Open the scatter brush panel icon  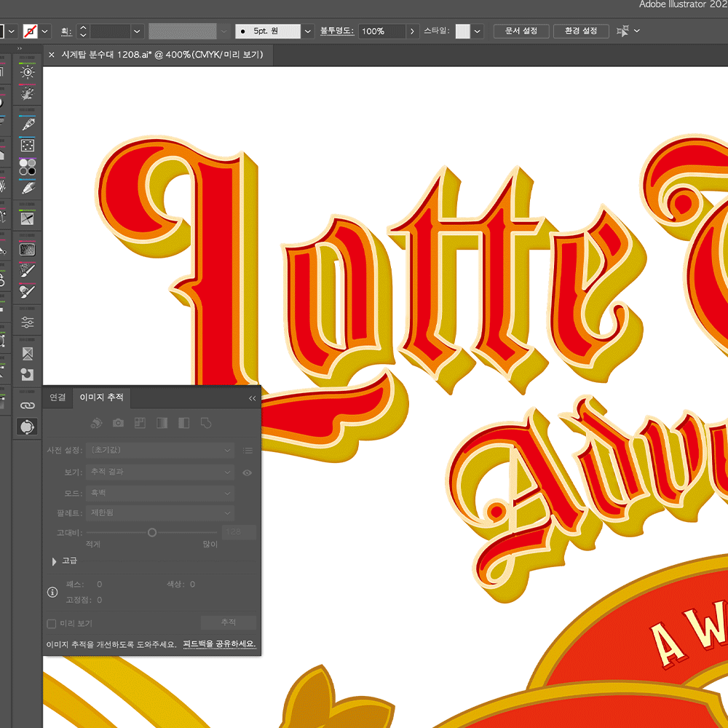tap(28, 270)
